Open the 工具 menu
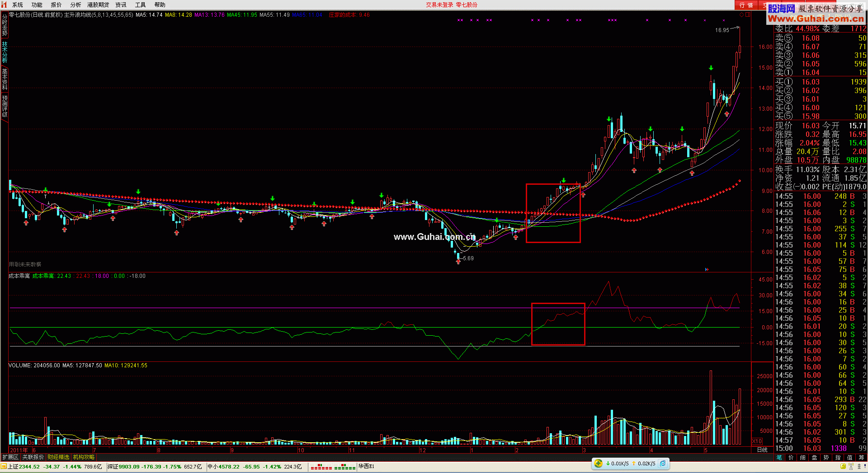Image resolution: width=868 pixels, height=473 pixels. pos(141,5)
